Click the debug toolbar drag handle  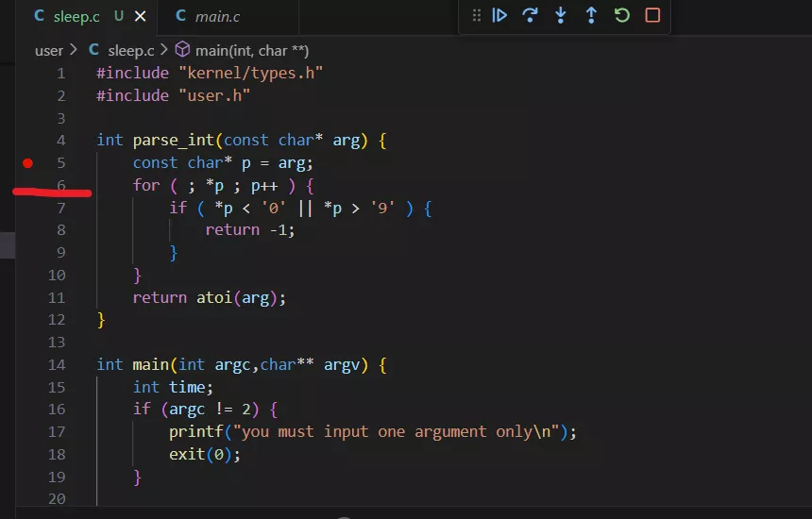coord(476,15)
